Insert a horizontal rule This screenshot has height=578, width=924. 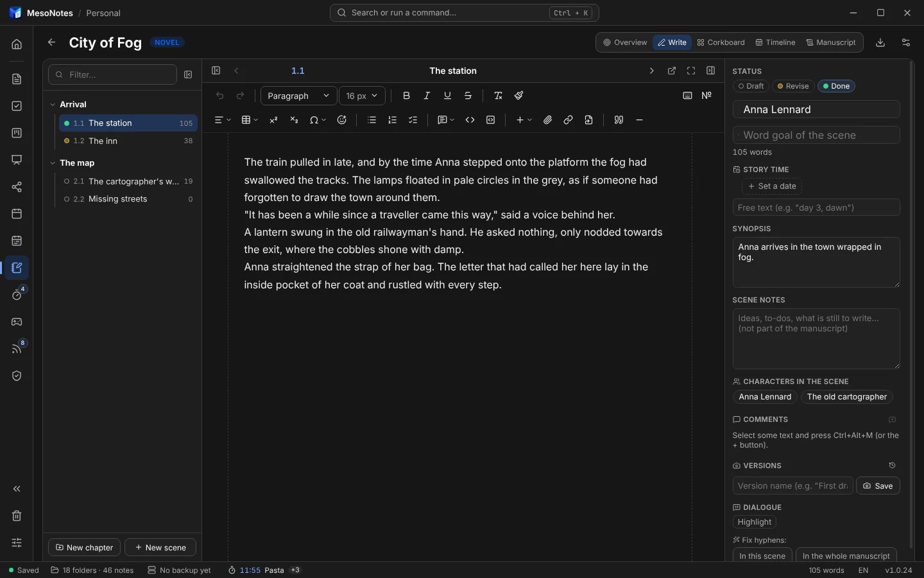pos(640,120)
